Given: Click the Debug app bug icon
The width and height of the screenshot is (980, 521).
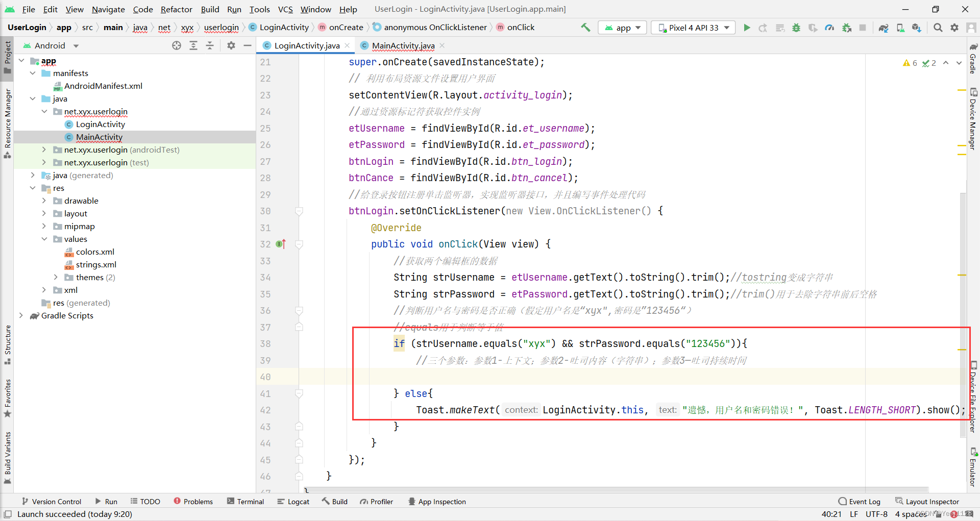Looking at the screenshot, I should [x=796, y=28].
